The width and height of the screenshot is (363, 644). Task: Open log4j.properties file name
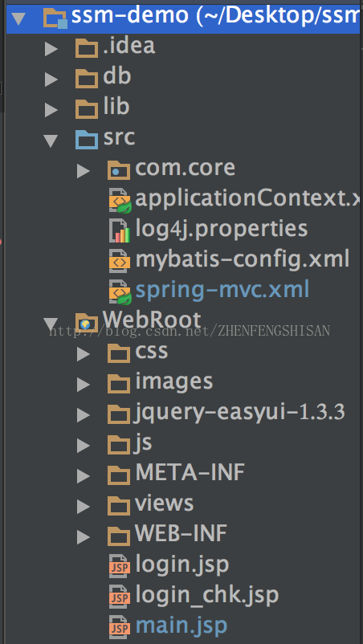tap(222, 230)
